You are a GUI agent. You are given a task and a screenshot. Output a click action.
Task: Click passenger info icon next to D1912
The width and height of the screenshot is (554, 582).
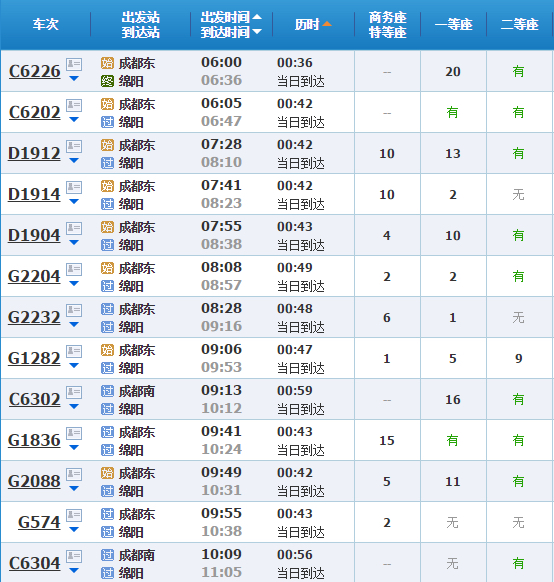pyautogui.click(x=74, y=146)
